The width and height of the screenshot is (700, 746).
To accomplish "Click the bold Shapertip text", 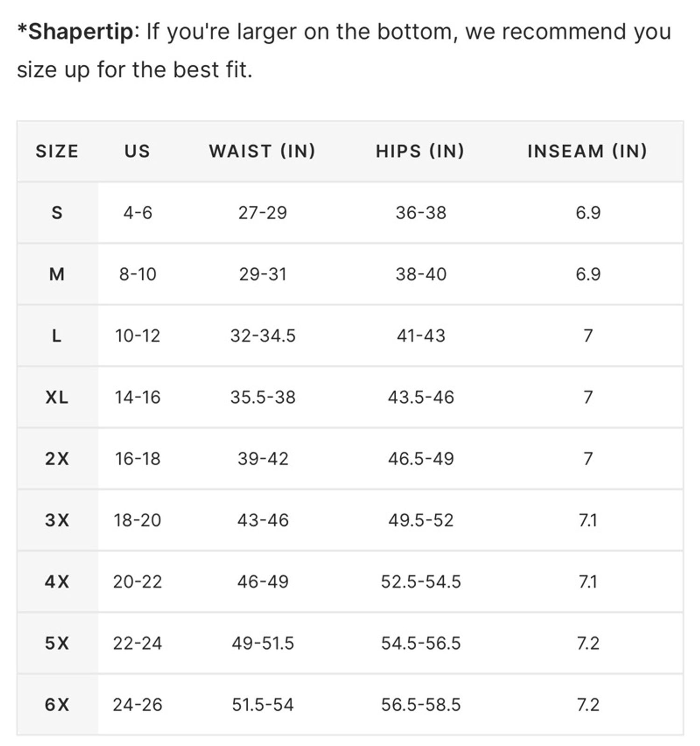I will point(81,32).
